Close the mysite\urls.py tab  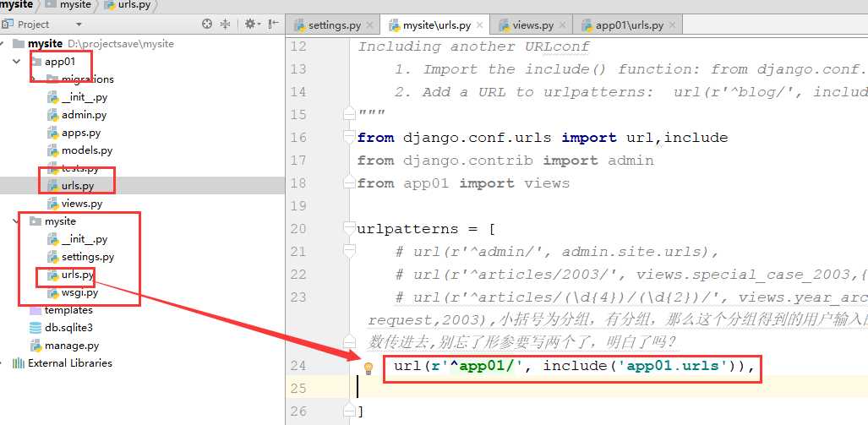click(x=479, y=25)
